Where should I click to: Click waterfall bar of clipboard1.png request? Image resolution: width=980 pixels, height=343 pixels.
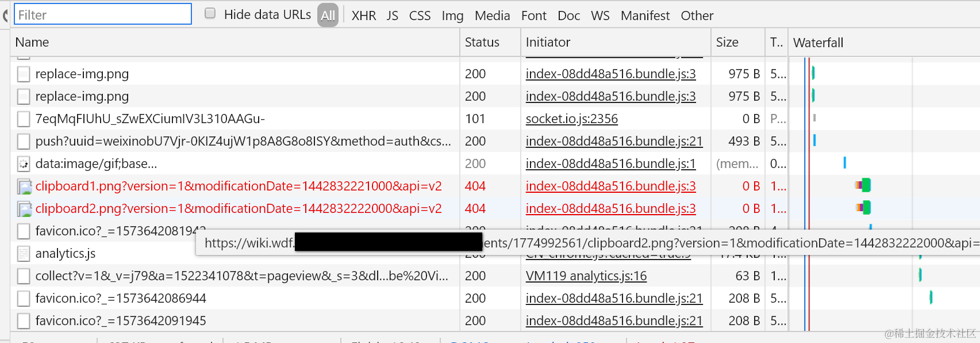tap(863, 185)
